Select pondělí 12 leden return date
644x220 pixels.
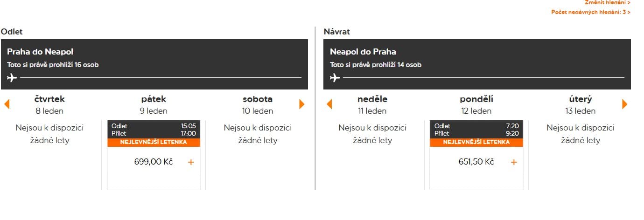coord(476,105)
